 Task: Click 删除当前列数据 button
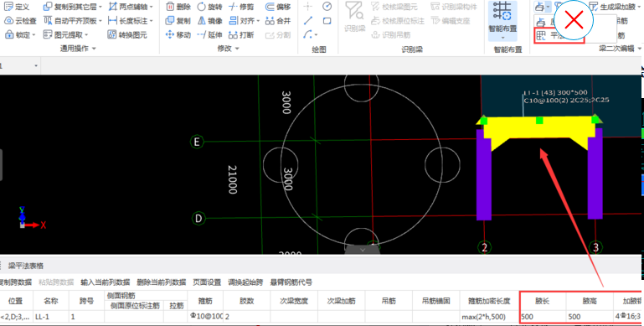(162, 282)
